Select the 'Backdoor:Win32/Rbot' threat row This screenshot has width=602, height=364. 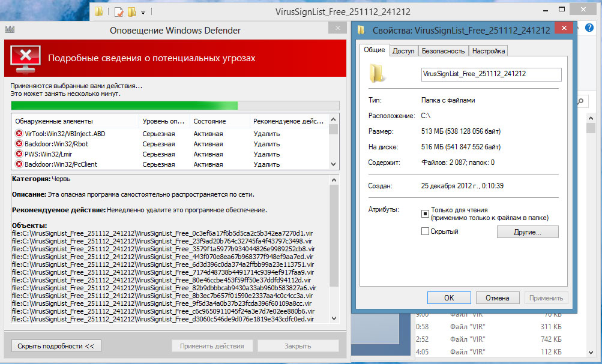[170, 144]
